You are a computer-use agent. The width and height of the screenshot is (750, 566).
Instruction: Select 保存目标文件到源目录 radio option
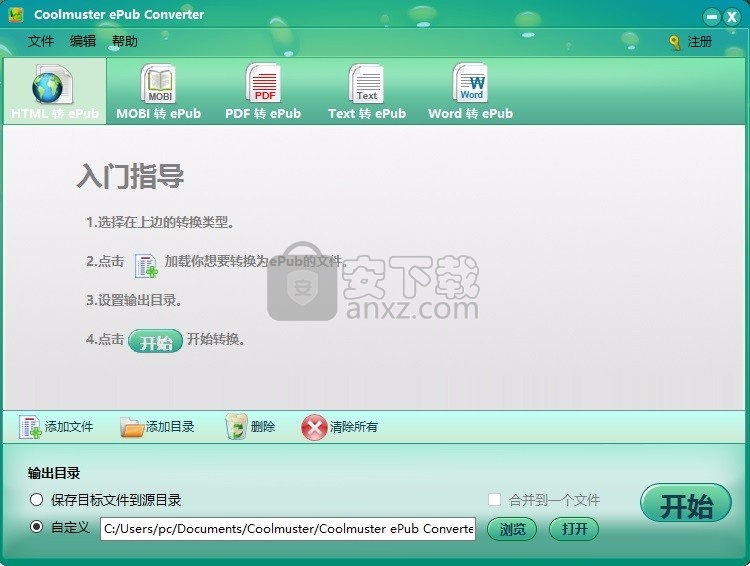(x=36, y=500)
